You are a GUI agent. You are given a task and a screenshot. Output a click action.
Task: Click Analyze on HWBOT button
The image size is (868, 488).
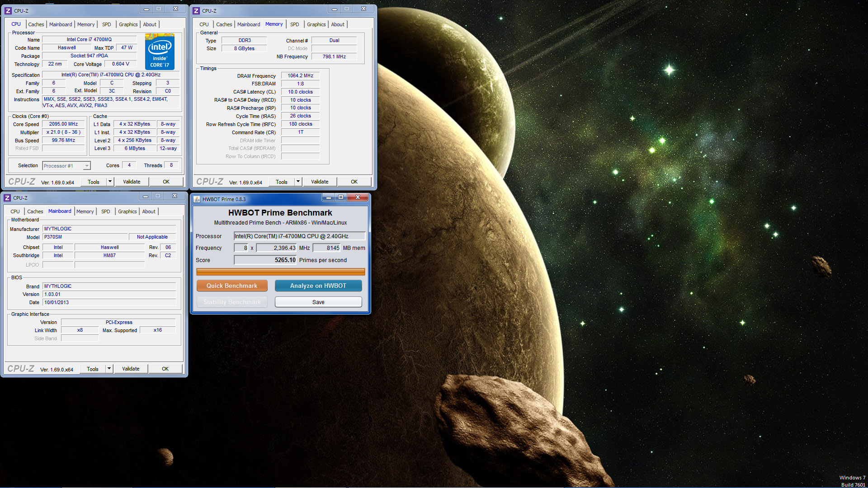click(x=318, y=286)
